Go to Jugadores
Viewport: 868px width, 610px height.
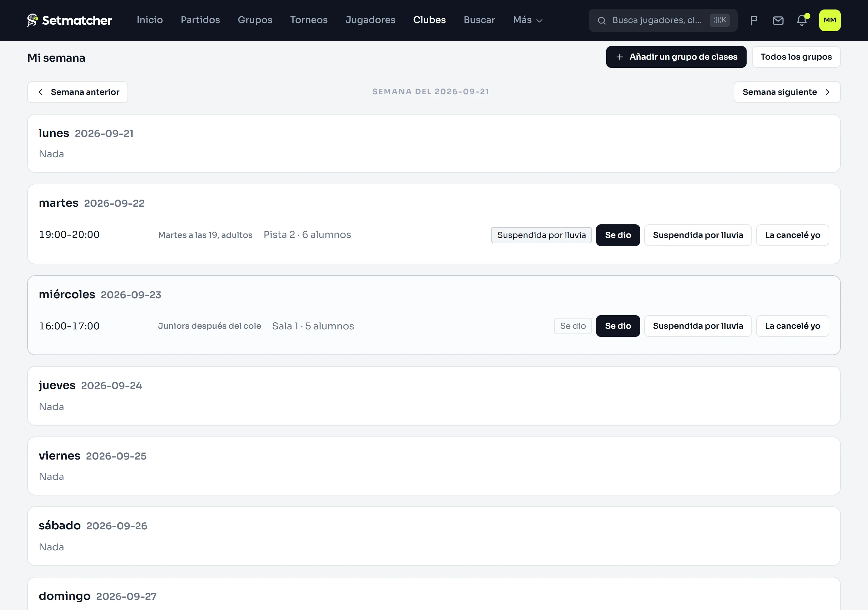tap(370, 20)
